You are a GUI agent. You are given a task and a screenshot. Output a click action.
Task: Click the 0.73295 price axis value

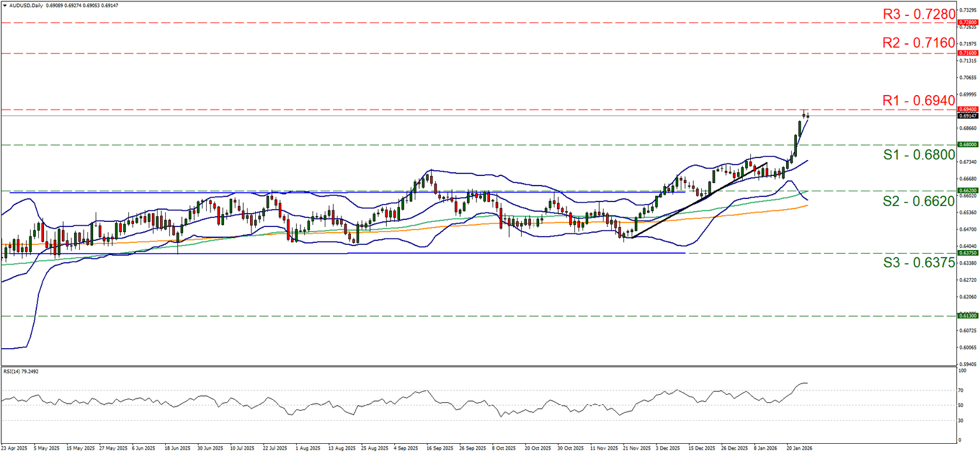tap(969, 11)
